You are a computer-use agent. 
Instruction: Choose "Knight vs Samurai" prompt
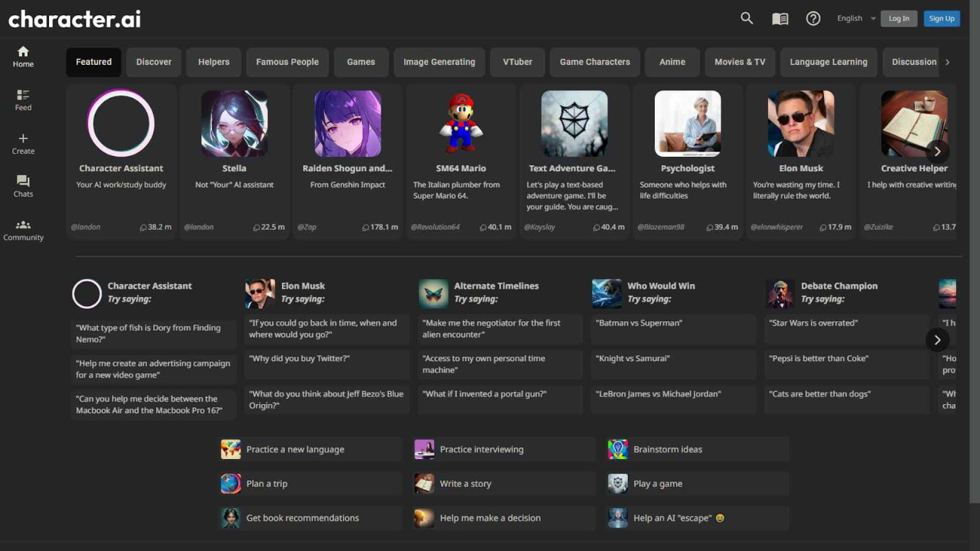pos(674,364)
